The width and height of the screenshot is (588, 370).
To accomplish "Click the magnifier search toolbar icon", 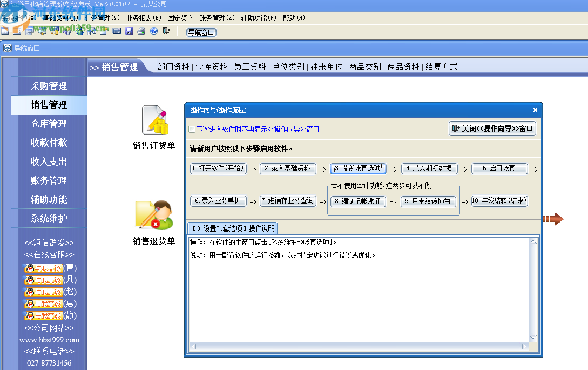I will tap(42, 31).
